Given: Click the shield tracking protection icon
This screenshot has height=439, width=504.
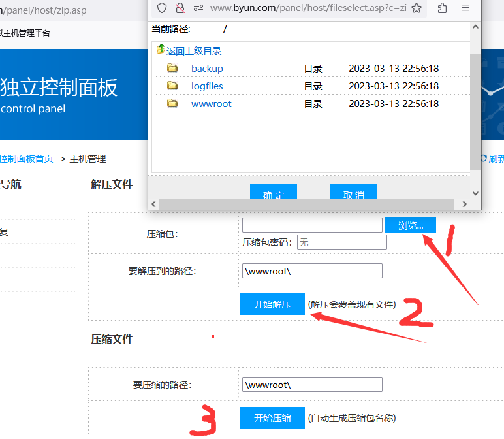Looking at the screenshot, I should 163,8.
